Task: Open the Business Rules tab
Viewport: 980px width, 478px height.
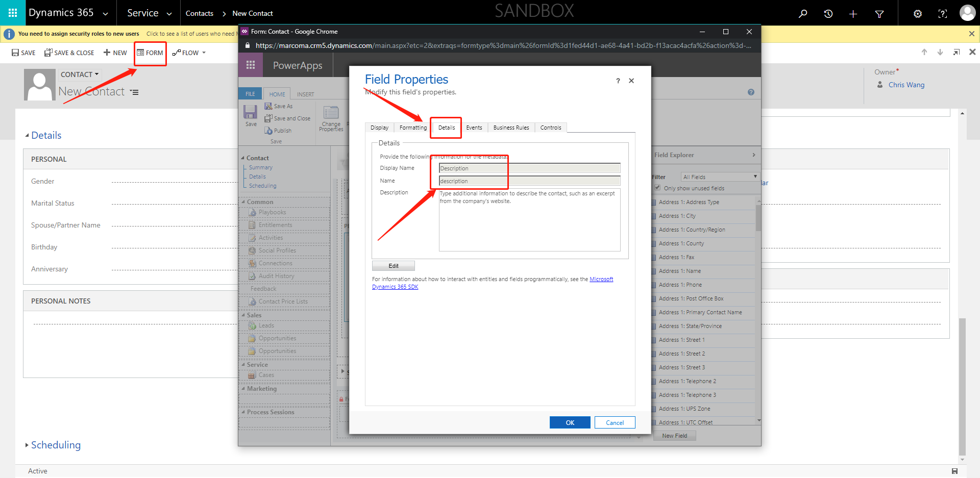Action: tap(511, 128)
